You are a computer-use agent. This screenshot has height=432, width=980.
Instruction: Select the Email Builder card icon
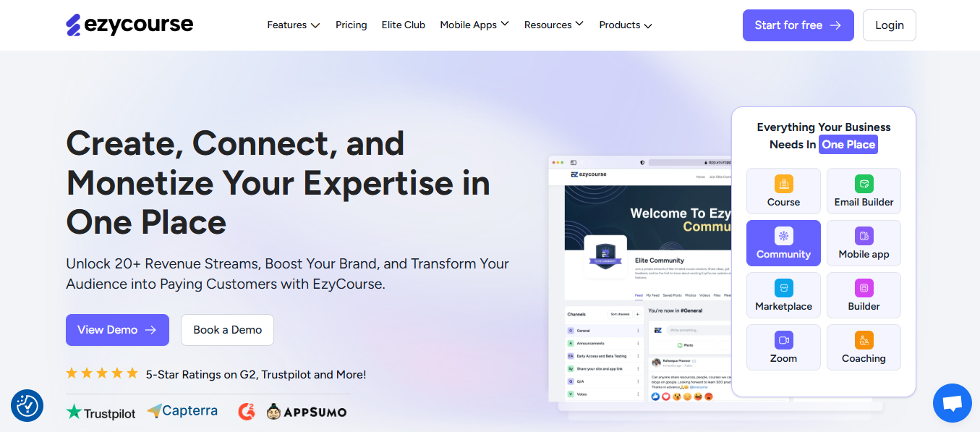(864, 184)
